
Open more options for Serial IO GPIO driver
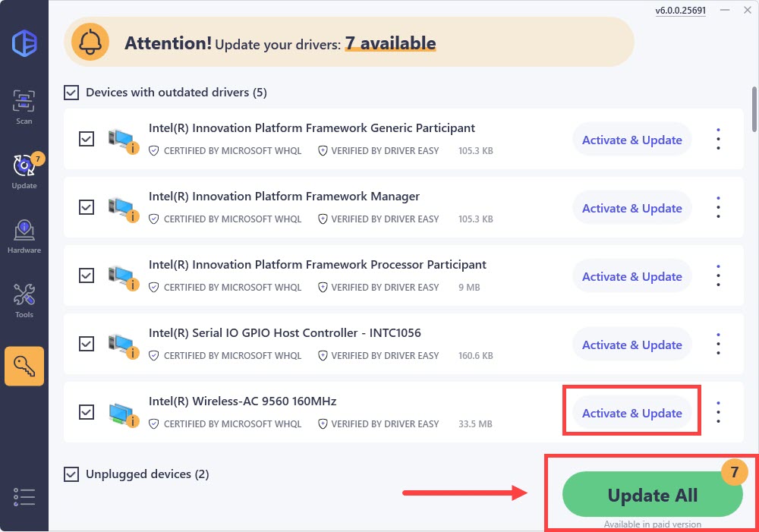coord(718,345)
